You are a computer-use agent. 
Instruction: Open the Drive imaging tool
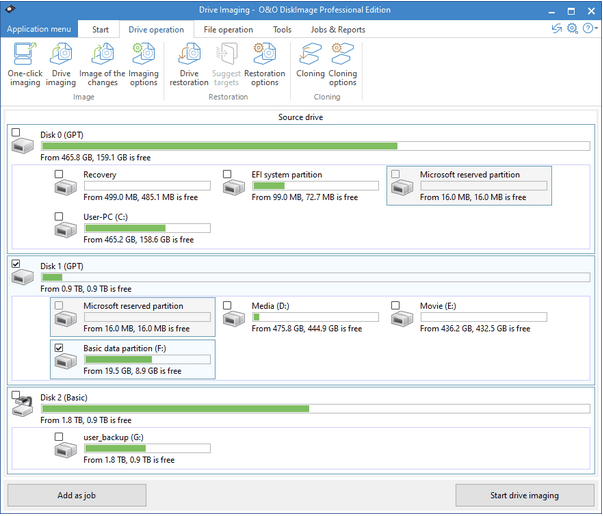point(61,65)
